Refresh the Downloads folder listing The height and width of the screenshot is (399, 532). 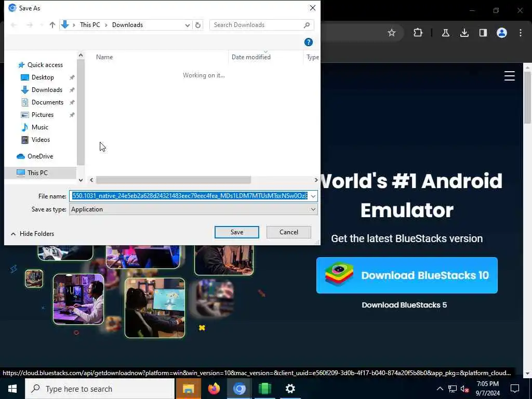click(198, 25)
